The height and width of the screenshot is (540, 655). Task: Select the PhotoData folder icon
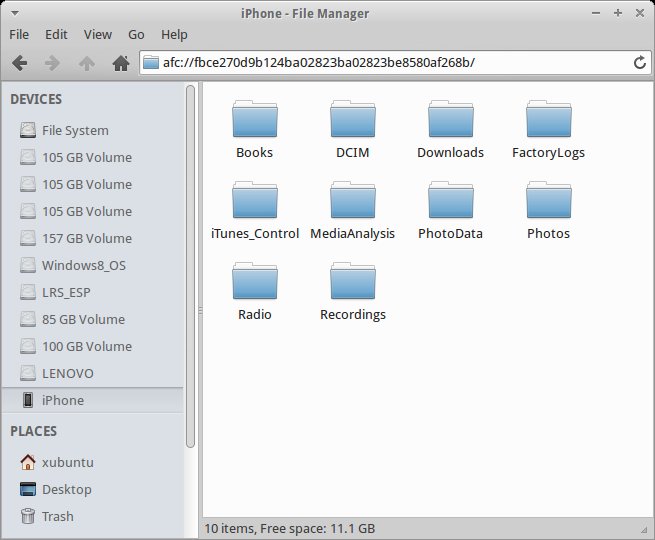click(x=450, y=201)
